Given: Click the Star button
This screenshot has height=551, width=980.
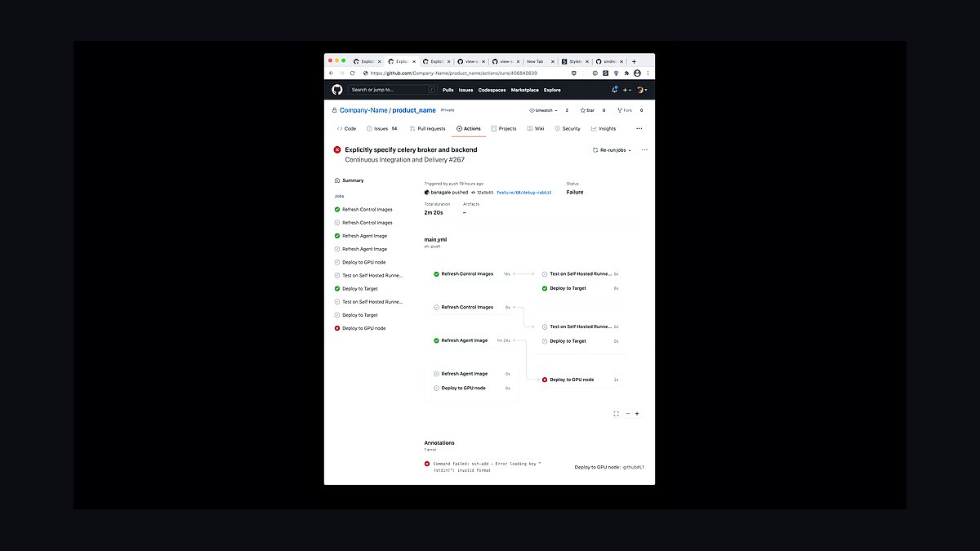Looking at the screenshot, I should coord(587,110).
